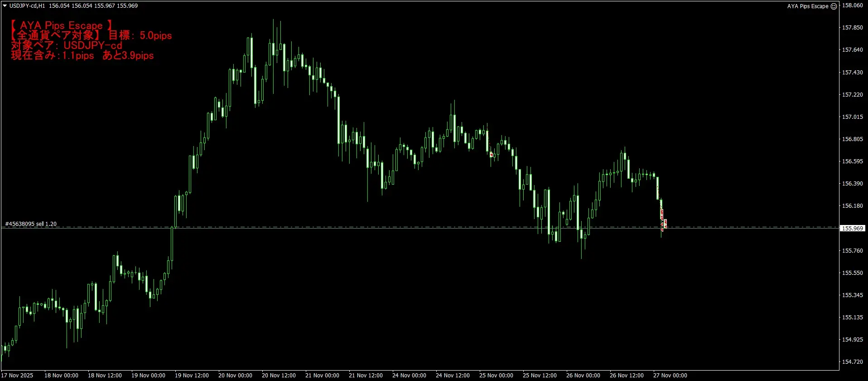Select the #45638095 sell 1.20 order label
The height and width of the screenshot is (381, 868).
[x=31, y=224]
